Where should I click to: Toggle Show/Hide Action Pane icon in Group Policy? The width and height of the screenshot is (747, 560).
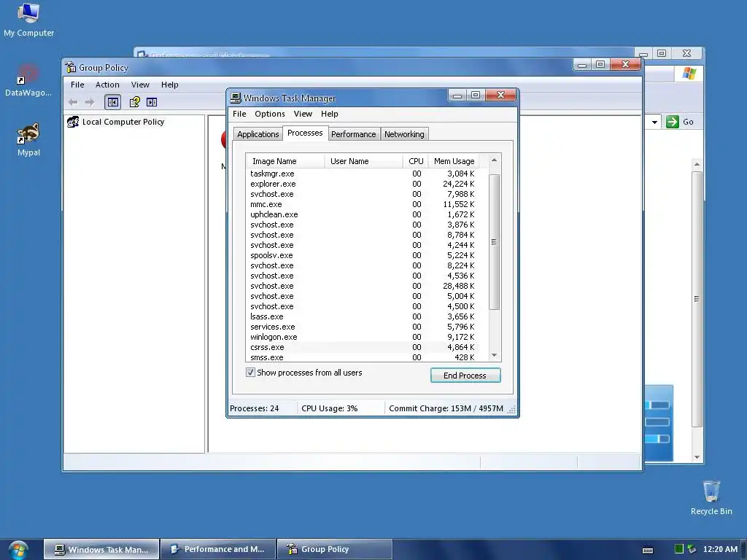152,102
